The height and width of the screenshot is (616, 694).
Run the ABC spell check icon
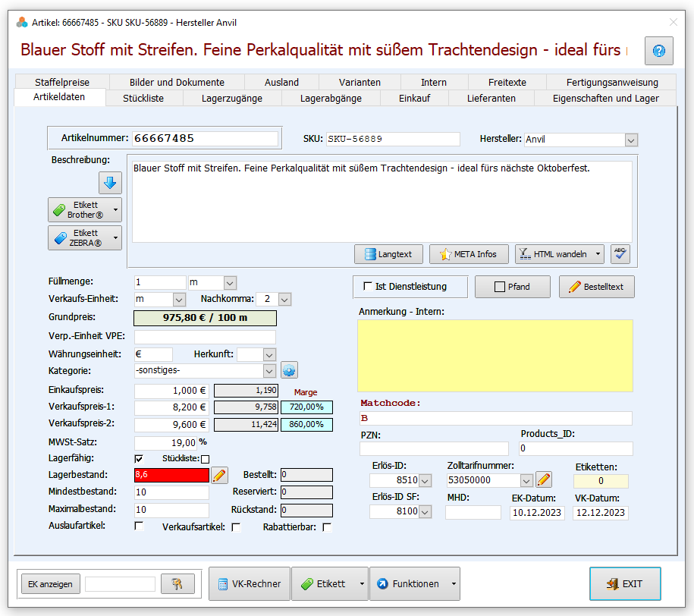pos(620,254)
